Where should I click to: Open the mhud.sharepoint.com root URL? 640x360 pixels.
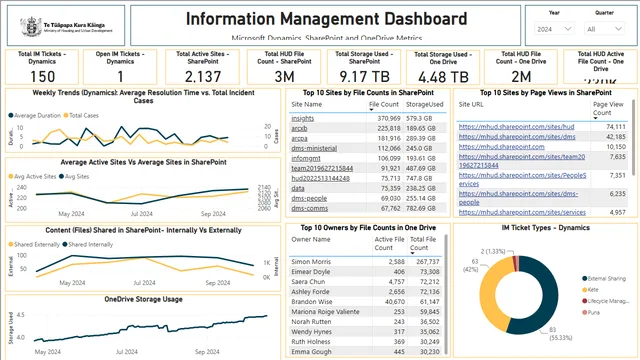click(501, 147)
